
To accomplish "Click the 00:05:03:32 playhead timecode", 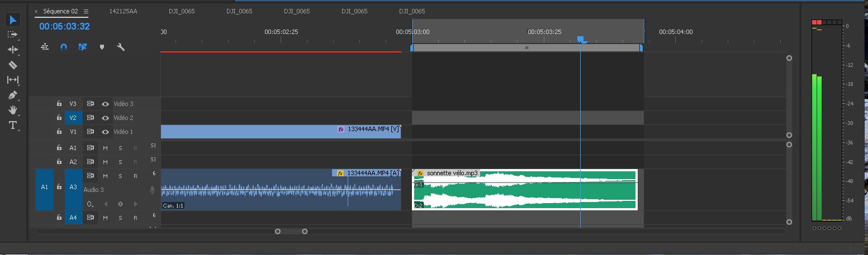I will pos(64,26).
